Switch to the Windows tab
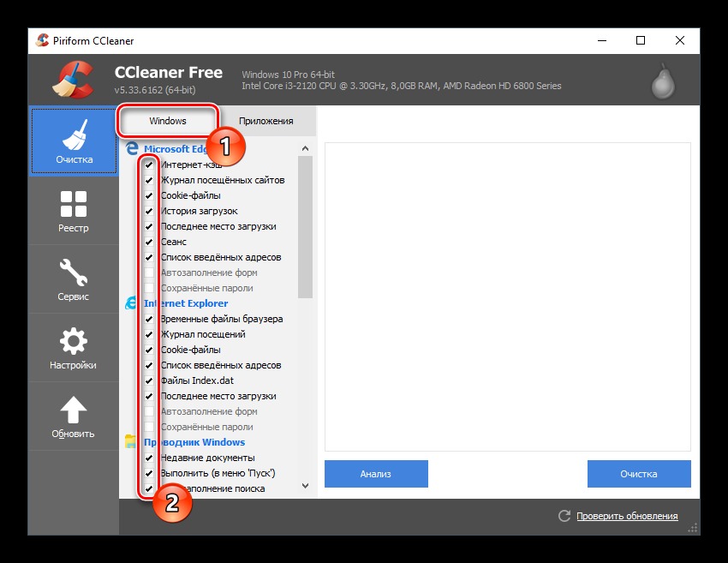This screenshot has height=563, width=728. pyautogui.click(x=167, y=121)
